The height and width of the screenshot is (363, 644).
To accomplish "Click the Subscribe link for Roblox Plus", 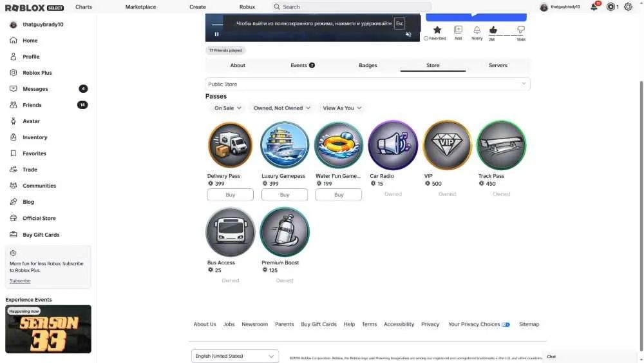I will 20,280.
